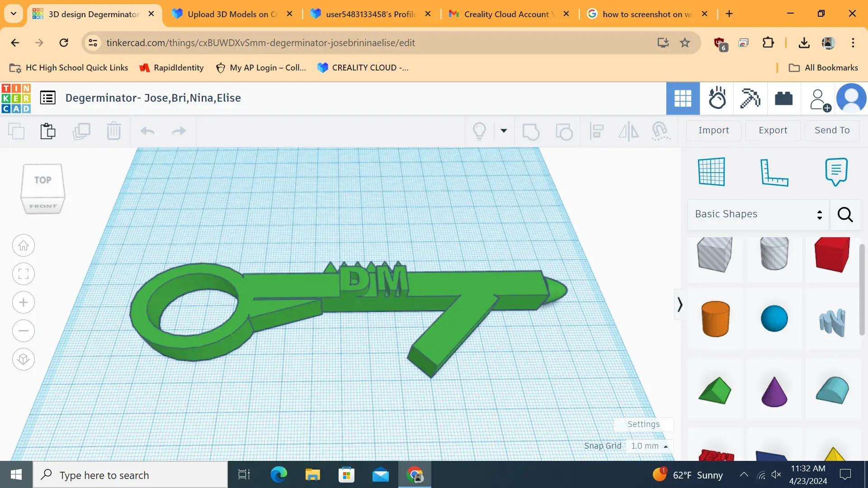
Task: Click Fit all in view icon
Action: [24, 274]
